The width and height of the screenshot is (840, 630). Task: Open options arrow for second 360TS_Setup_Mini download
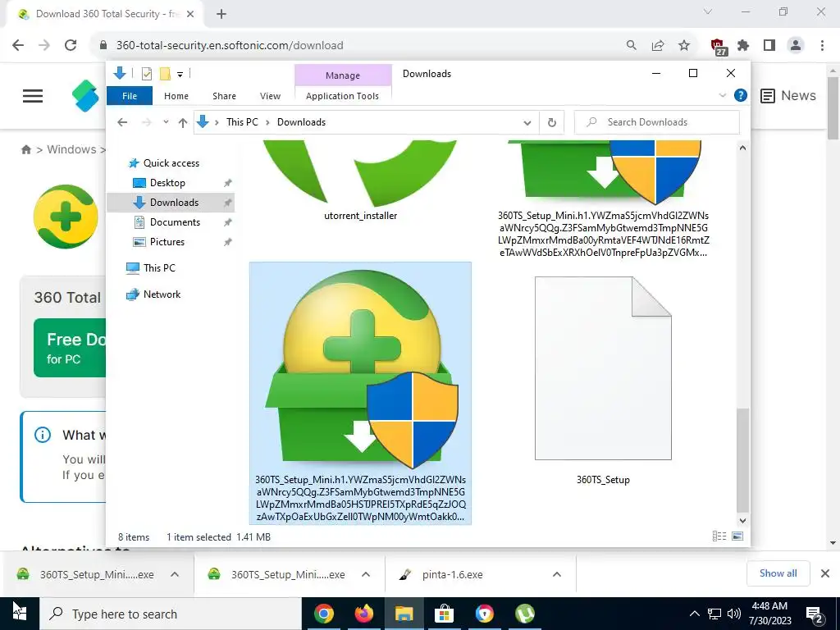pos(366,574)
